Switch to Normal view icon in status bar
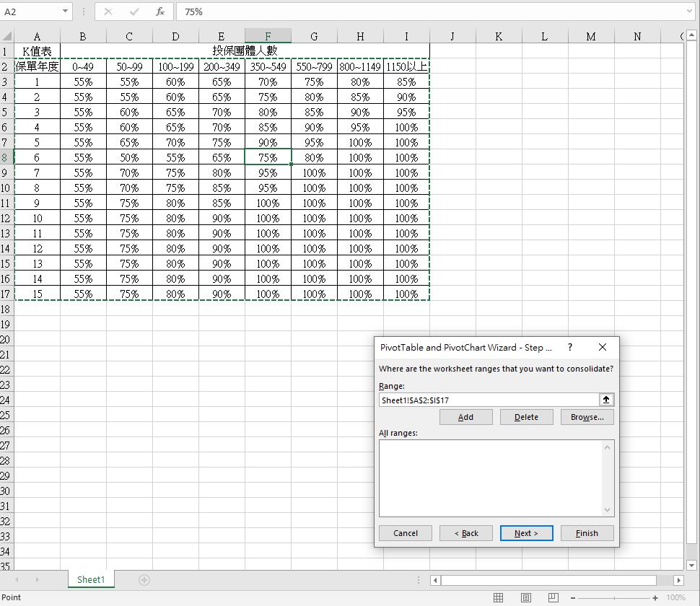The width and height of the screenshot is (700, 606). [x=498, y=597]
